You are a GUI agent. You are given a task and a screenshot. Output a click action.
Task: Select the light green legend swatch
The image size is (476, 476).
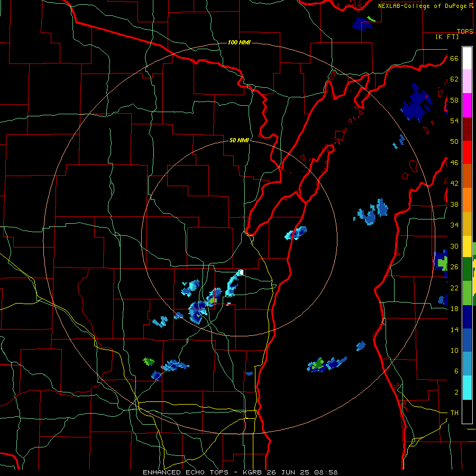click(x=467, y=293)
